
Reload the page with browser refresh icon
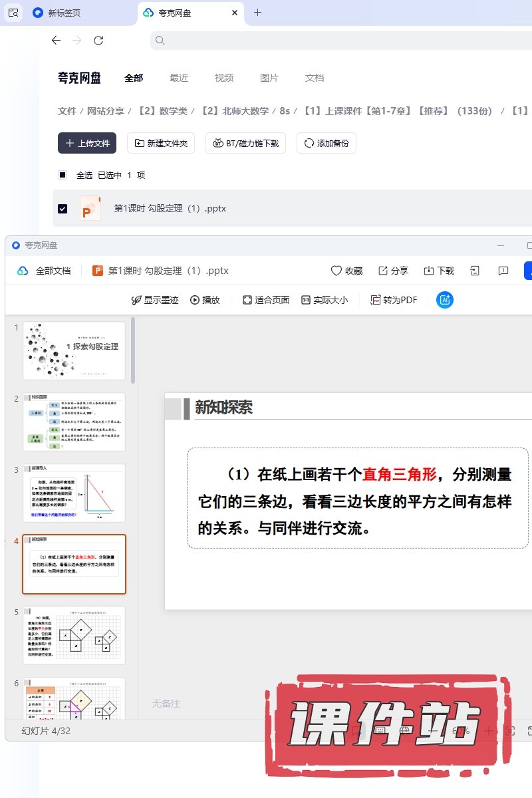click(98, 41)
